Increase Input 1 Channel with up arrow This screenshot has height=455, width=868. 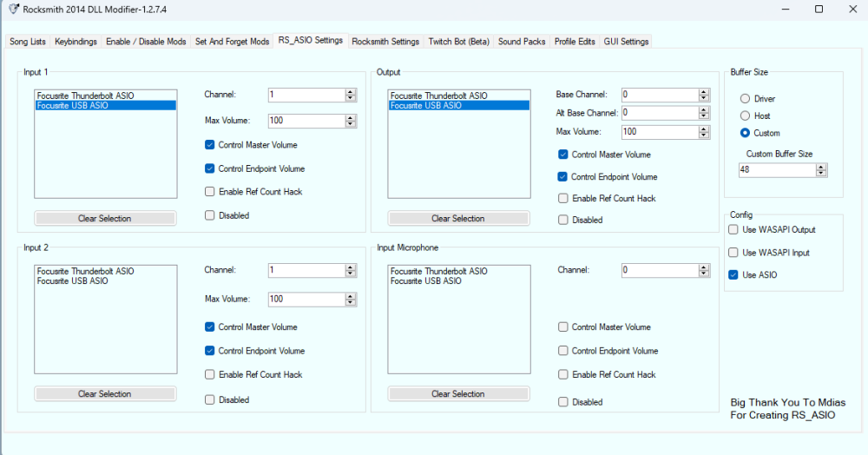(x=351, y=92)
